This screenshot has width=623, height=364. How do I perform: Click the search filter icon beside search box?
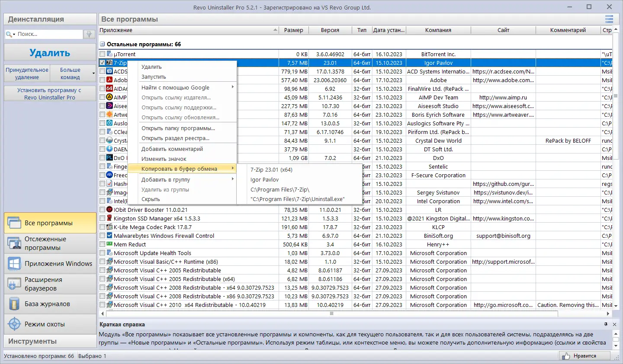coord(89,34)
